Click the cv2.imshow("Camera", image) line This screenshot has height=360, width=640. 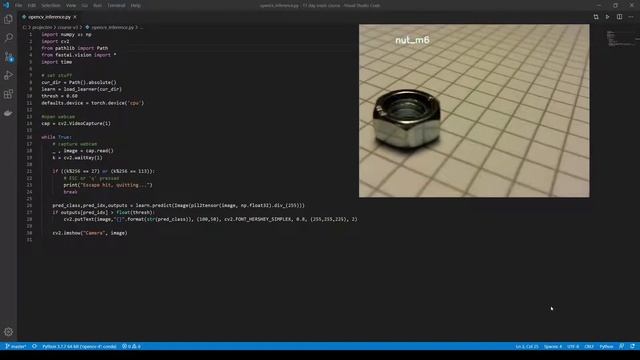[90, 233]
